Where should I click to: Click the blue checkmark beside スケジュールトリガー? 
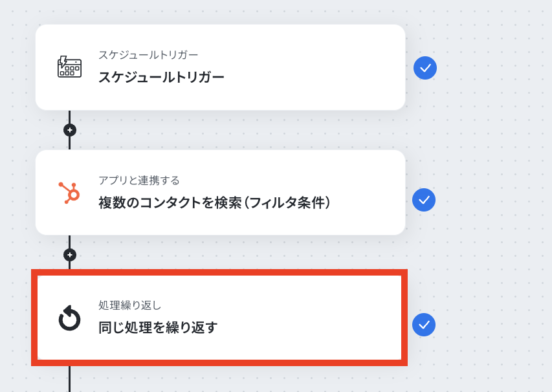425,68
